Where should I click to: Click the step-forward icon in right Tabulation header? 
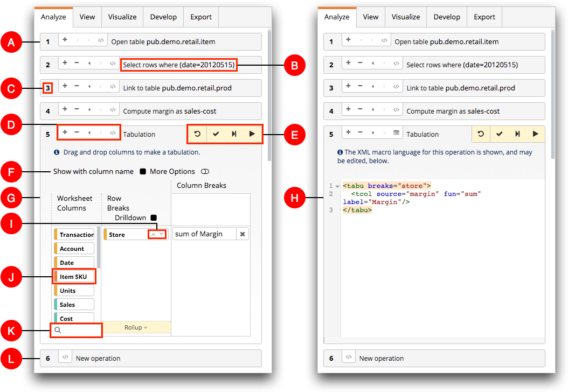coord(517,134)
